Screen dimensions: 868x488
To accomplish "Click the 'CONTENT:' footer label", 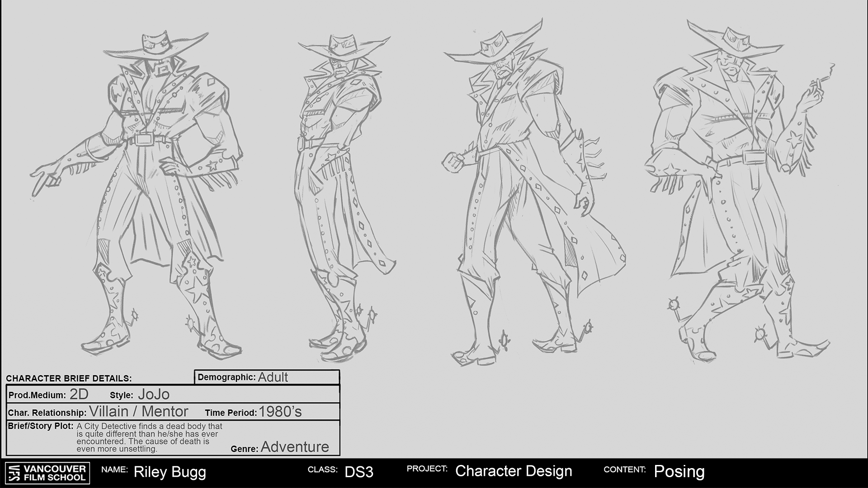I will (x=624, y=469).
